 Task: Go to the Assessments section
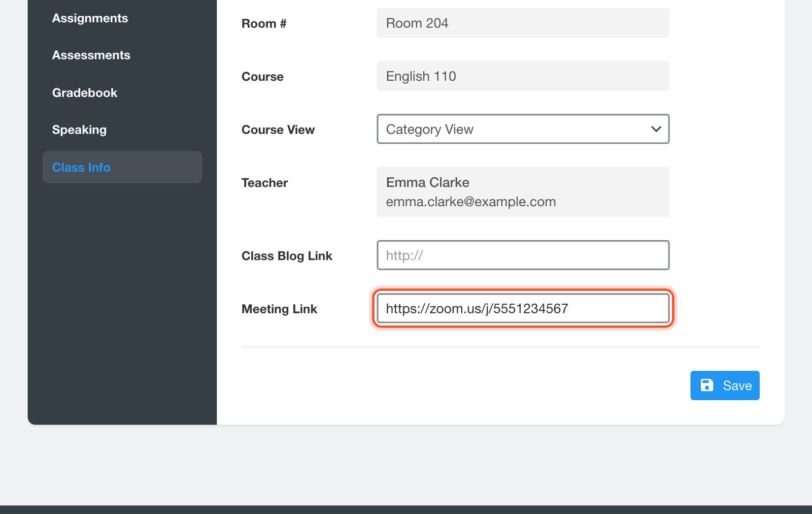click(x=91, y=55)
